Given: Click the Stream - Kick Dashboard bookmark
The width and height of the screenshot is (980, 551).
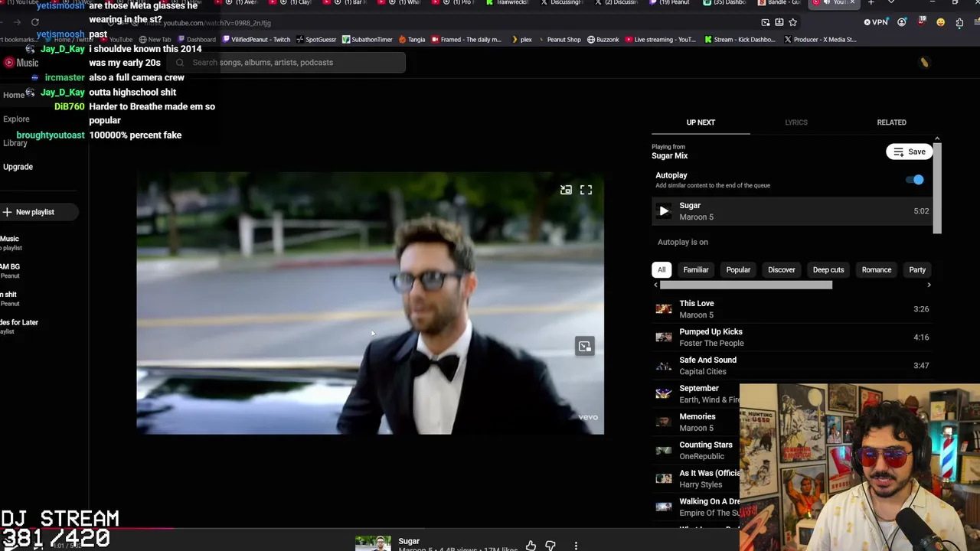Looking at the screenshot, I should pyautogui.click(x=740, y=40).
